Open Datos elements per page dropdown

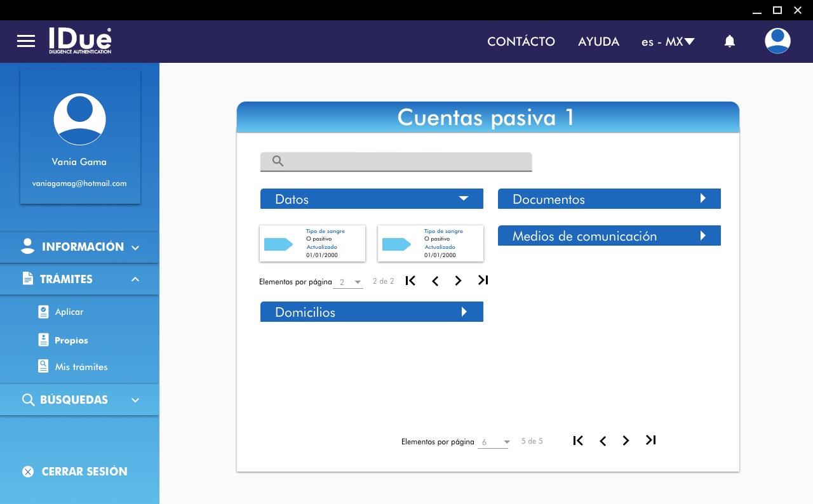point(349,282)
